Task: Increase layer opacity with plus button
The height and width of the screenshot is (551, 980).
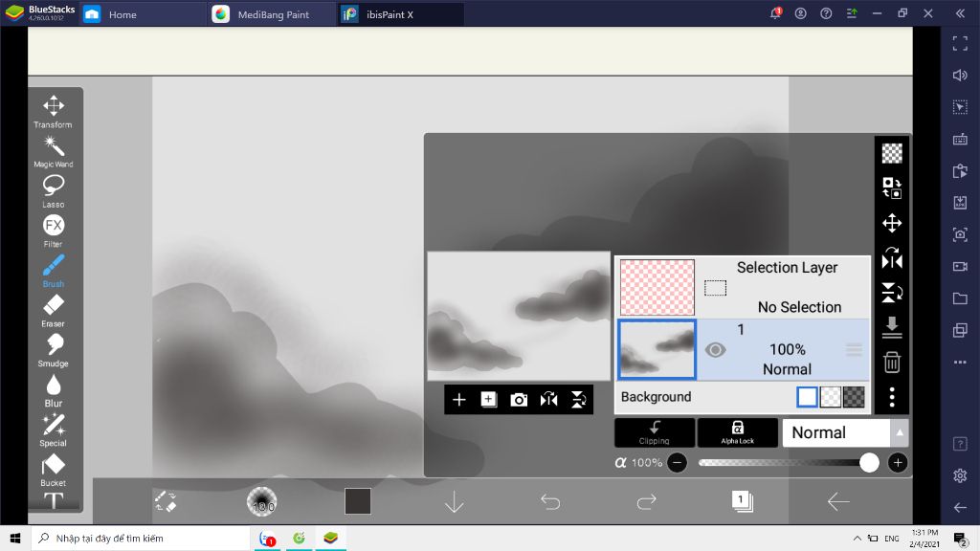Action: click(x=898, y=463)
